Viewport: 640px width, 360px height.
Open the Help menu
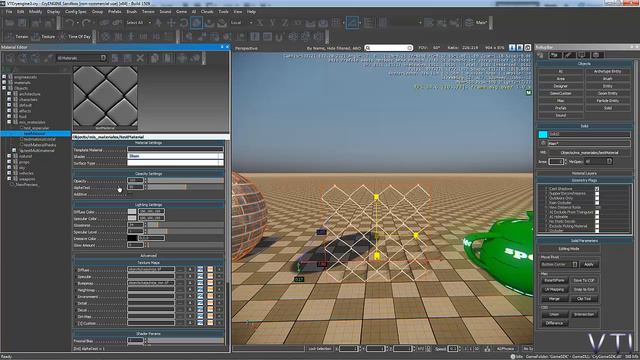251,12
